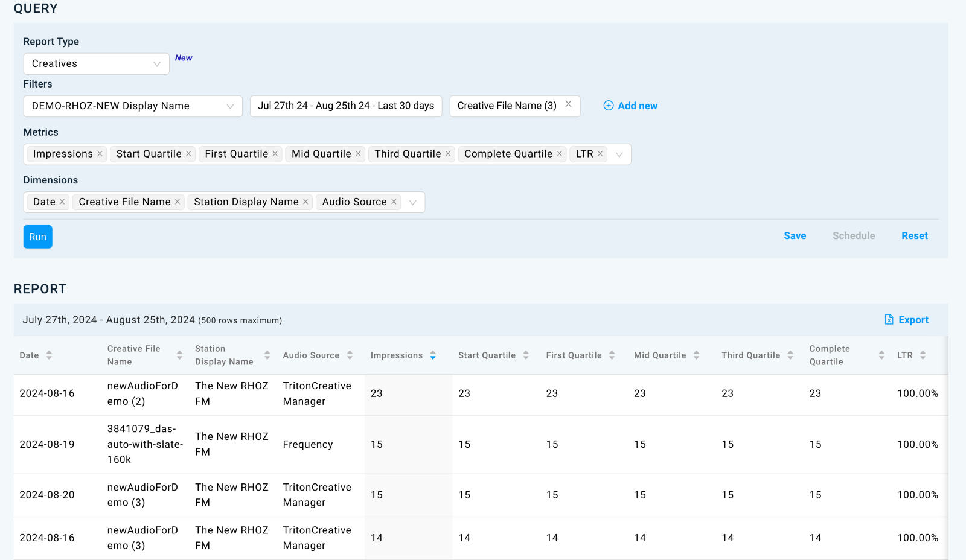
Task: Sort by Date column arrows
Action: [49, 355]
